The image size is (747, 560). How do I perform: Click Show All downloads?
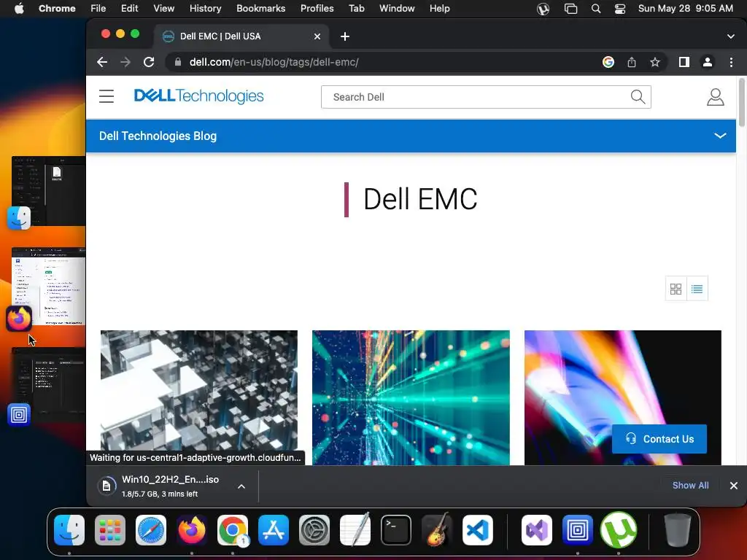click(x=690, y=485)
